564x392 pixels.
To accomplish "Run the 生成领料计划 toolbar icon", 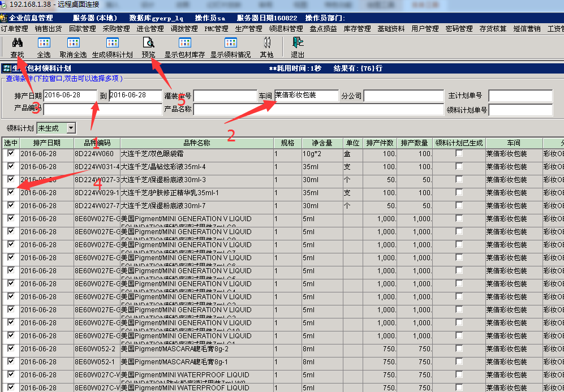I will point(112,43).
